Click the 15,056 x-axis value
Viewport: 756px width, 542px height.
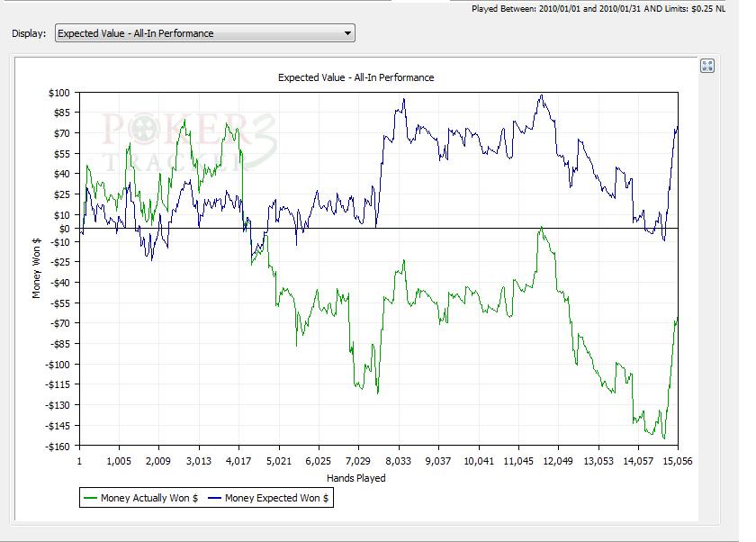click(x=678, y=461)
